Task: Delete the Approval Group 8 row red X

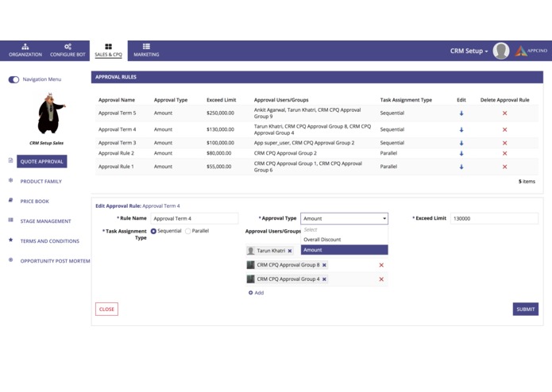Action: pyautogui.click(x=381, y=265)
